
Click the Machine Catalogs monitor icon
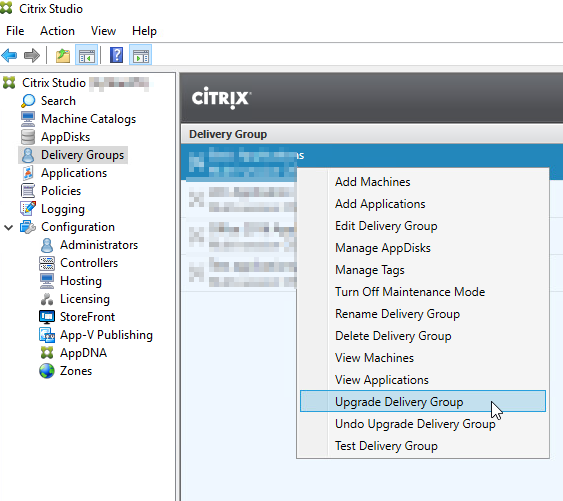[x=28, y=119]
